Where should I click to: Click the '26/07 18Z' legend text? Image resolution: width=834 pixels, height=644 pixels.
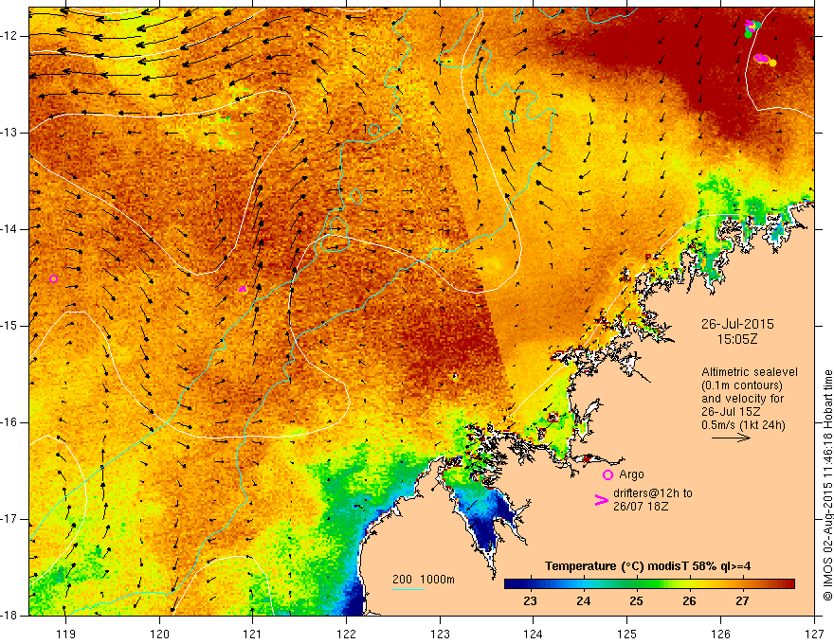641,506
